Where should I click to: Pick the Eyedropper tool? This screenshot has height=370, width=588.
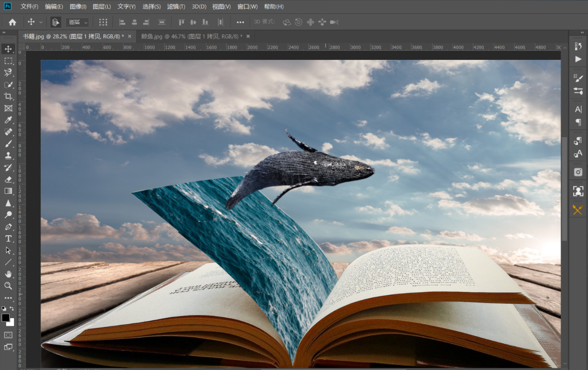8,120
